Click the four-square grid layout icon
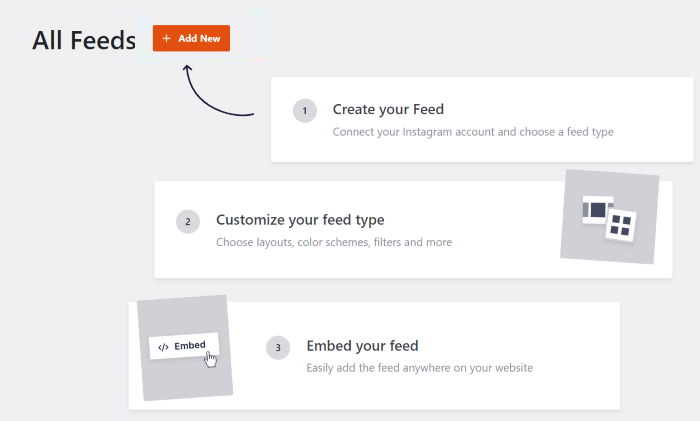The image size is (700, 421). [x=622, y=225]
